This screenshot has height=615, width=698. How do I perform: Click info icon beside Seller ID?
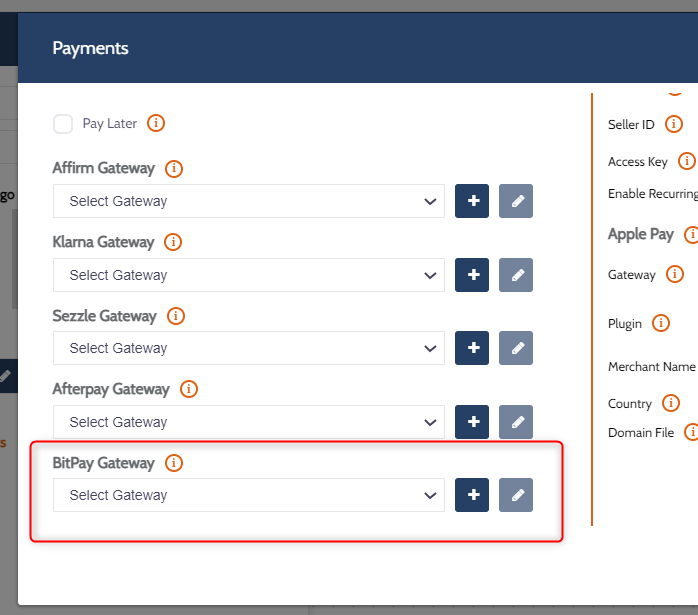pos(674,124)
